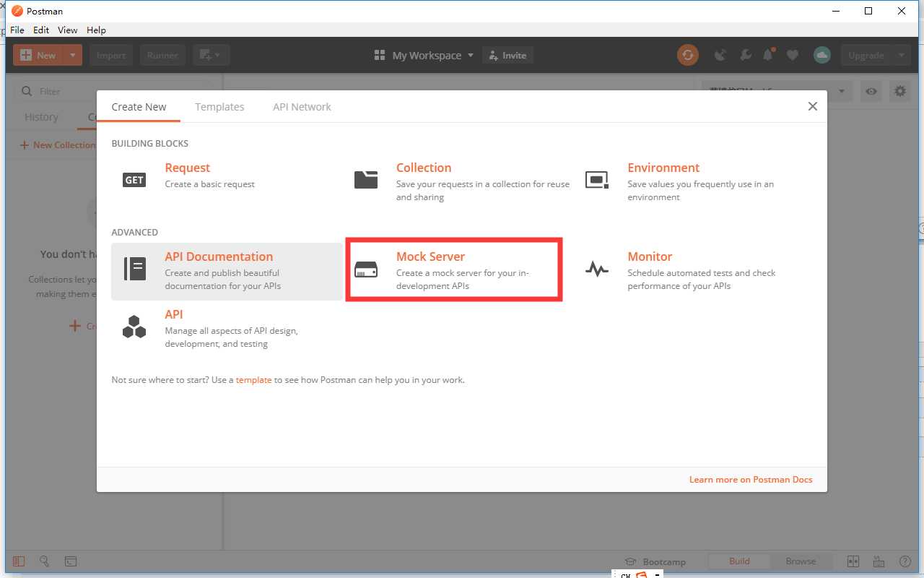Switch to the API Network tab
This screenshot has width=924, height=578.
(x=302, y=107)
